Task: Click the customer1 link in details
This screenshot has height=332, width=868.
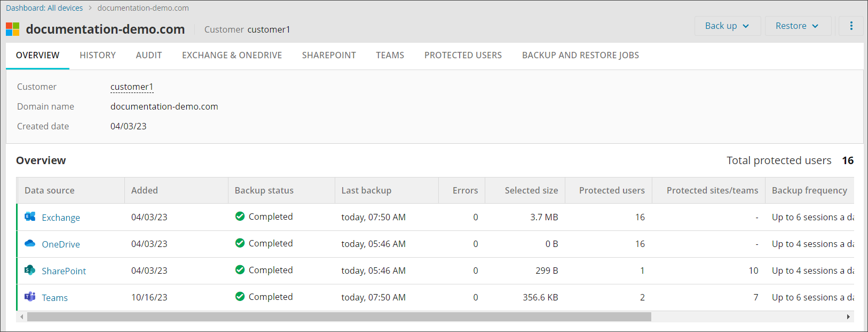Action: click(132, 87)
